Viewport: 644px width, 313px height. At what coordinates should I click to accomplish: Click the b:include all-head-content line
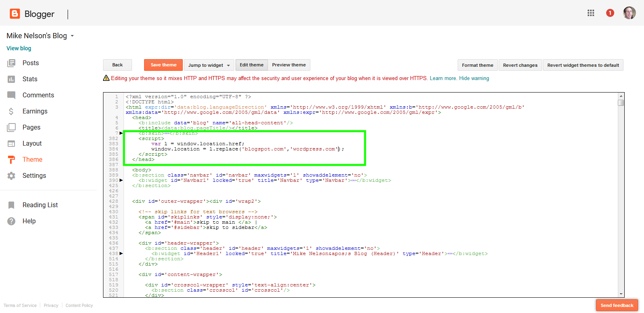(216, 123)
